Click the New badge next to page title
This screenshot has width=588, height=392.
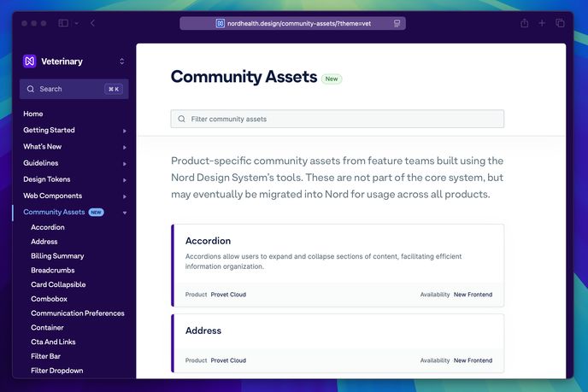(332, 79)
